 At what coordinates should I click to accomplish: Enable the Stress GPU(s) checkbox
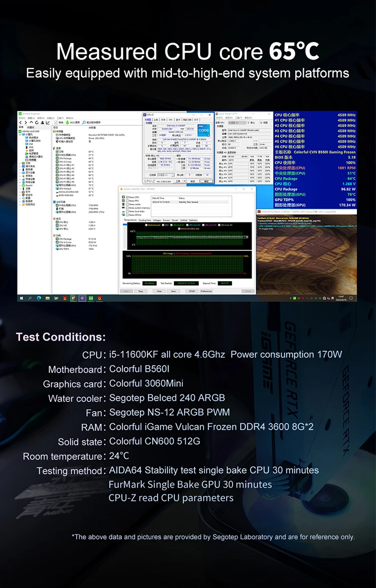click(127, 214)
